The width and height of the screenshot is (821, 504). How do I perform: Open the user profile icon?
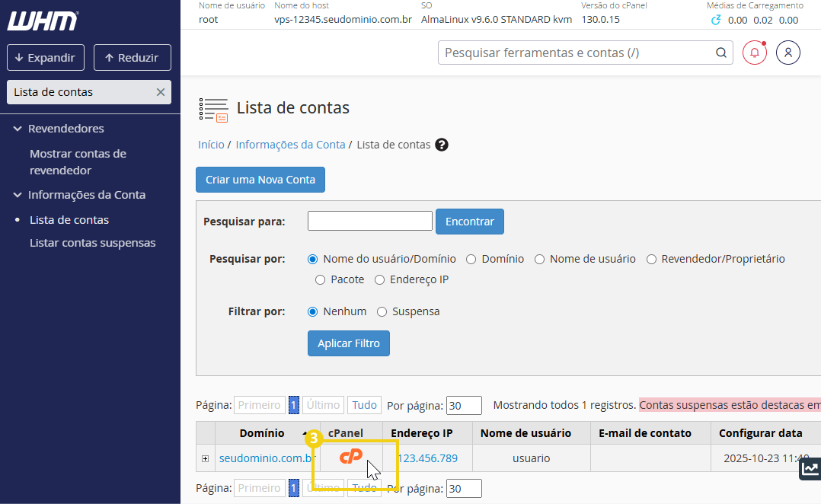[x=788, y=53]
